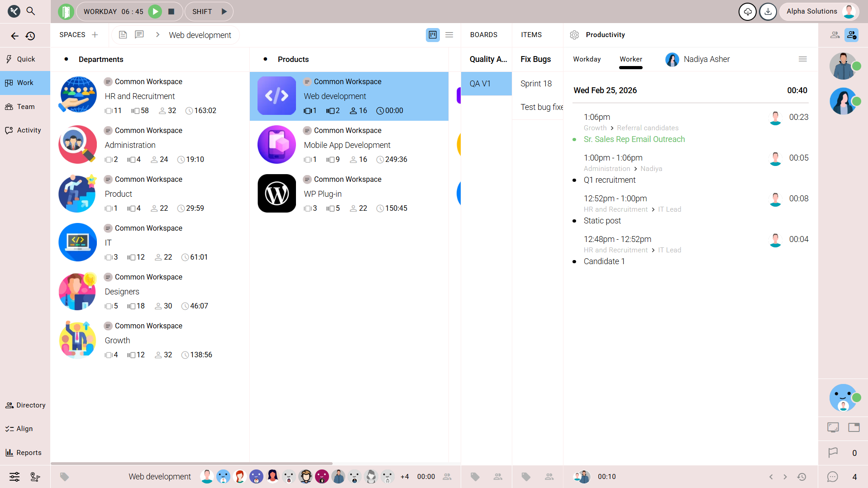Switch to the Workday tab
Viewport: 868px width, 488px height.
(x=587, y=59)
